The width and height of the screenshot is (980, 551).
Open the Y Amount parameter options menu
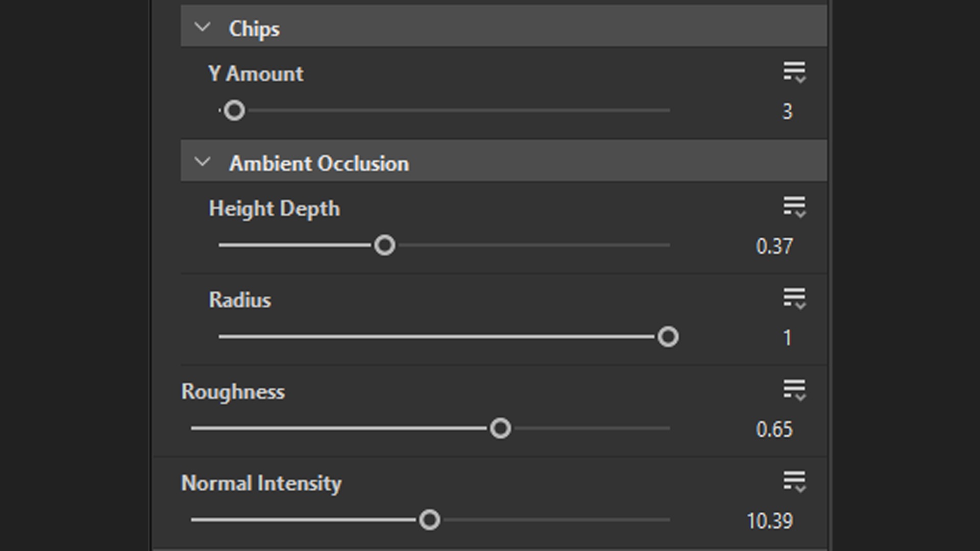coord(794,72)
